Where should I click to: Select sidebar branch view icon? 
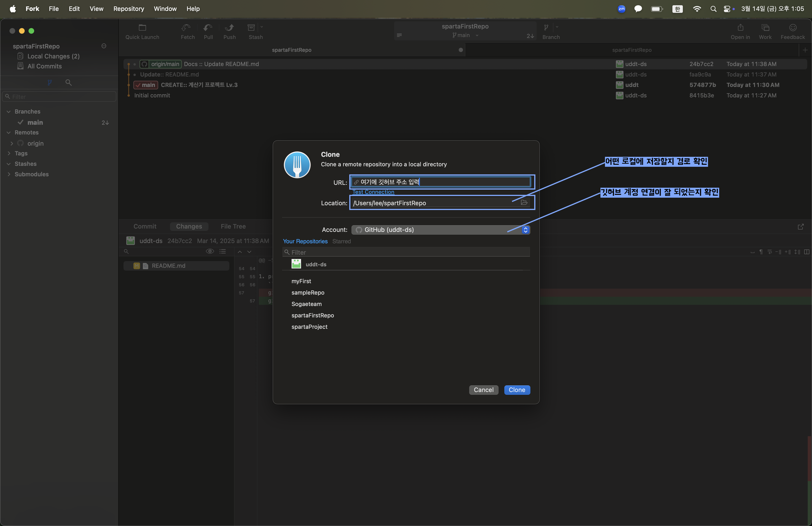pyautogui.click(x=50, y=82)
